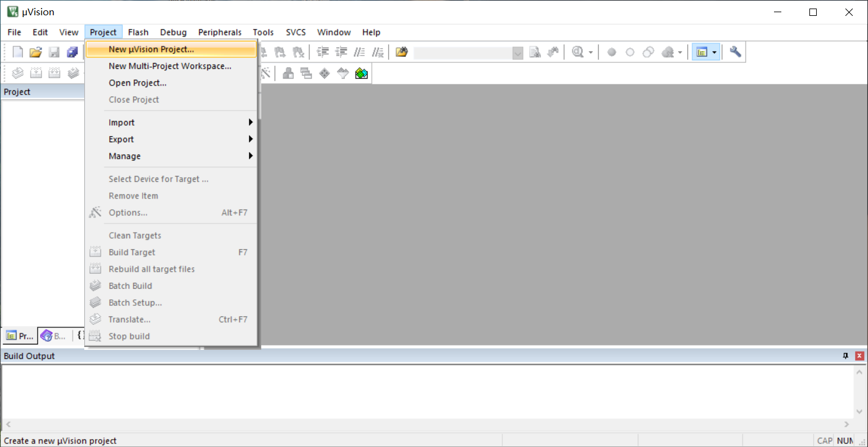Screen dimensions: 868x447
Task: Open the View menu
Action: (69, 32)
